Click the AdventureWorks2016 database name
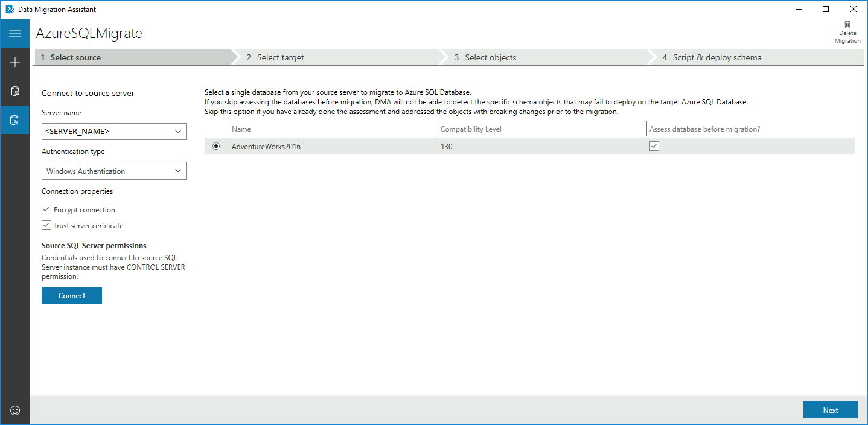This screenshot has height=425, width=868. [266, 147]
